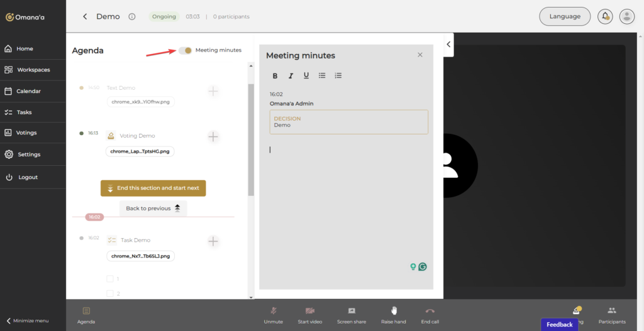Screen dimensions: 644x331
Task: Check task checkbox labeled 1
Action: pyautogui.click(x=110, y=279)
